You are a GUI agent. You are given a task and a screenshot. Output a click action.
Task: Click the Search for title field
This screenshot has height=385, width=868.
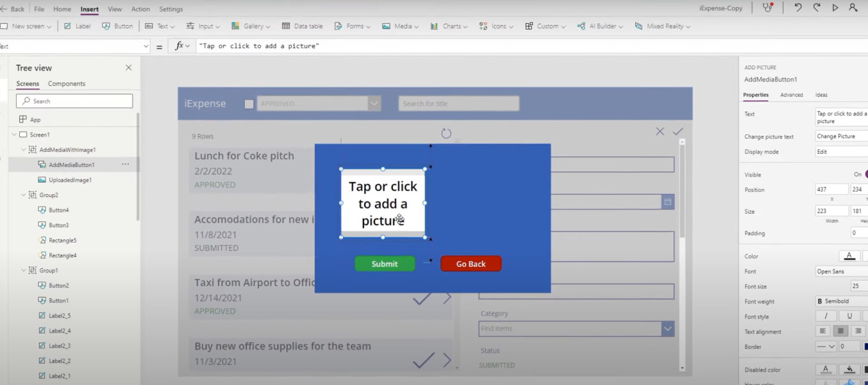(x=458, y=103)
